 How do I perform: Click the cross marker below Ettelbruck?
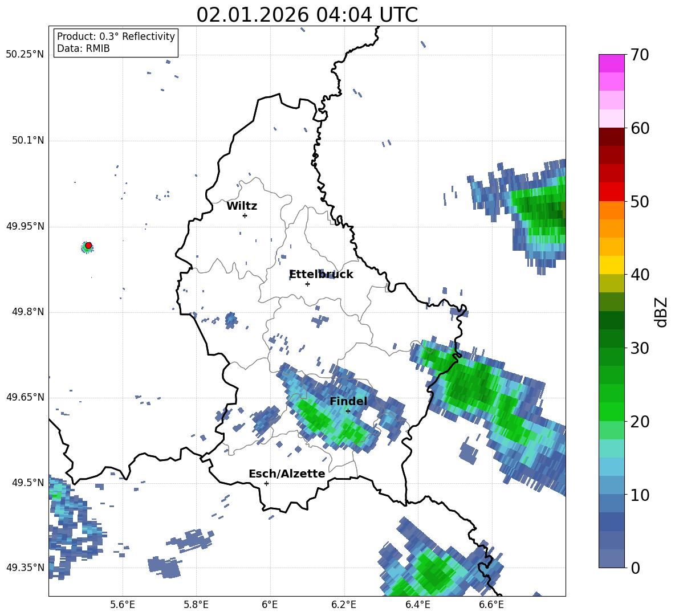point(307,284)
